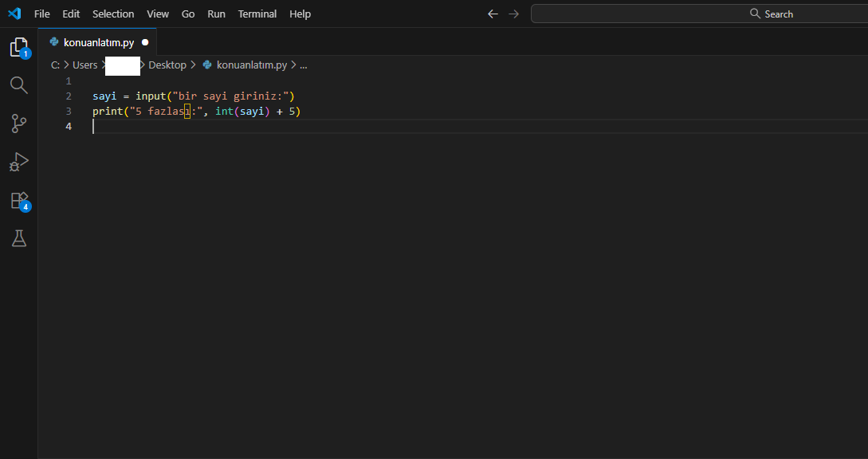Image resolution: width=868 pixels, height=459 pixels.
Task: Open the Help menu
Action: 300,14
